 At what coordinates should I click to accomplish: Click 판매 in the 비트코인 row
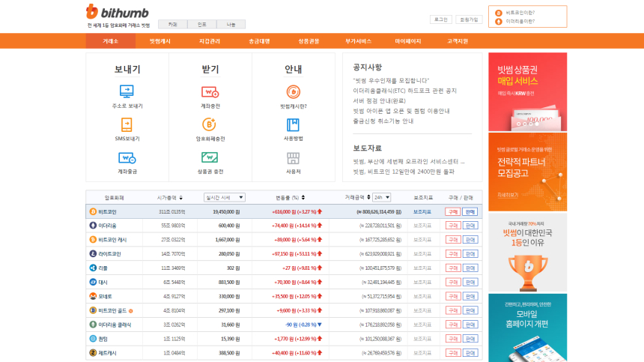470,211
